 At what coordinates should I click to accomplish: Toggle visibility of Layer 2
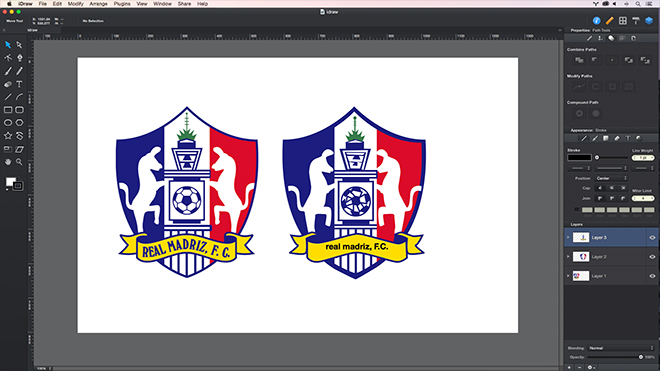pyautogui.click(x=652, y=257)
